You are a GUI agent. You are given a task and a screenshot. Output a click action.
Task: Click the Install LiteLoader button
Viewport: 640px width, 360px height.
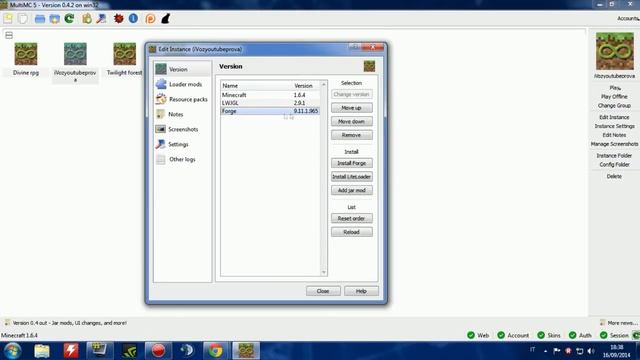pyautogui.click(x=351, y=177)
